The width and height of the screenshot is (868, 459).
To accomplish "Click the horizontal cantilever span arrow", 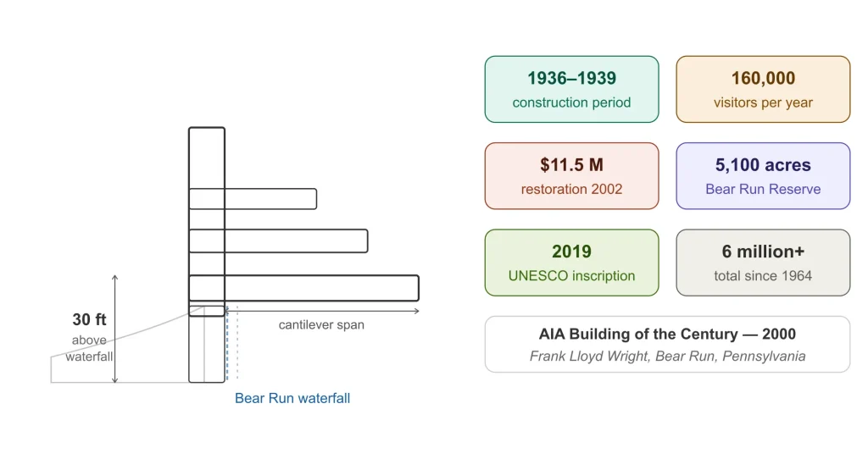I will click(321, 311).
